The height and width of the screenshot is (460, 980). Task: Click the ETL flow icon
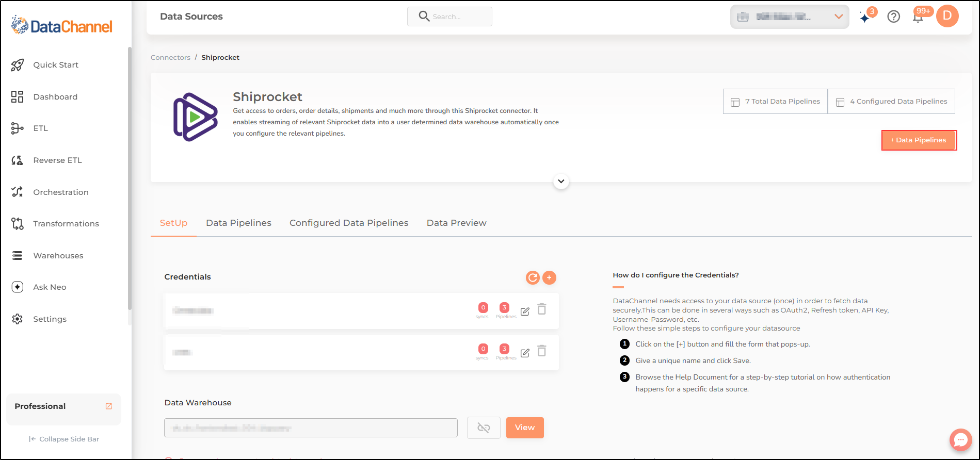point(18,128)
